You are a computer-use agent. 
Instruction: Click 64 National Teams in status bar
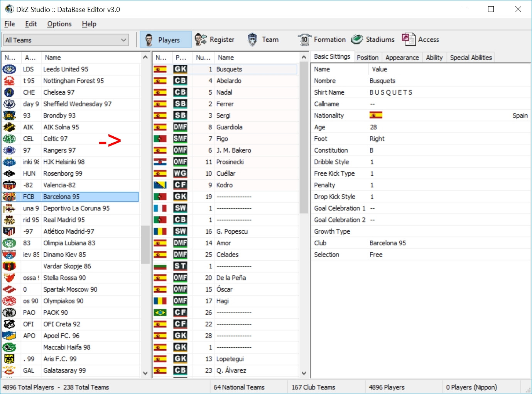coord(239,387)
